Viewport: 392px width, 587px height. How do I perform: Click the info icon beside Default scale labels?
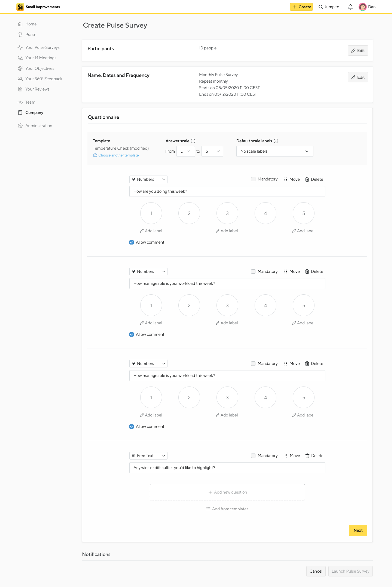click(x=276, y=141)
